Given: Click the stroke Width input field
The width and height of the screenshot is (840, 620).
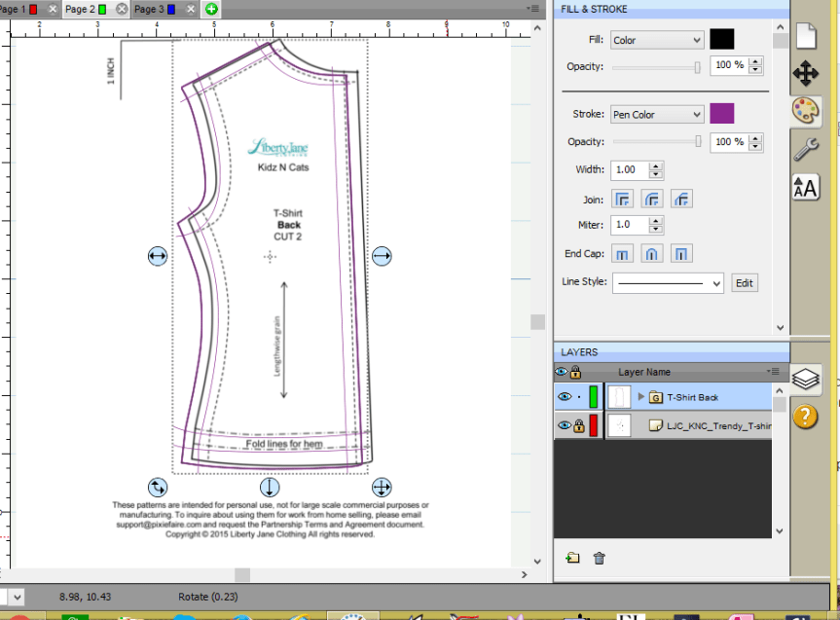Looking at the screenshot, I should click(628, 169).
